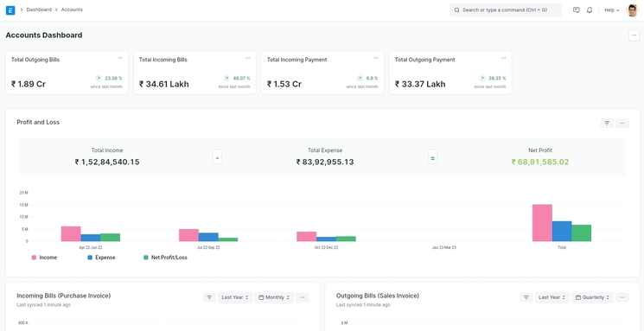Screen dimensions: 644x331
Task: Open Profit and Loss chart ellipsis menu
Action: point(622,124)
